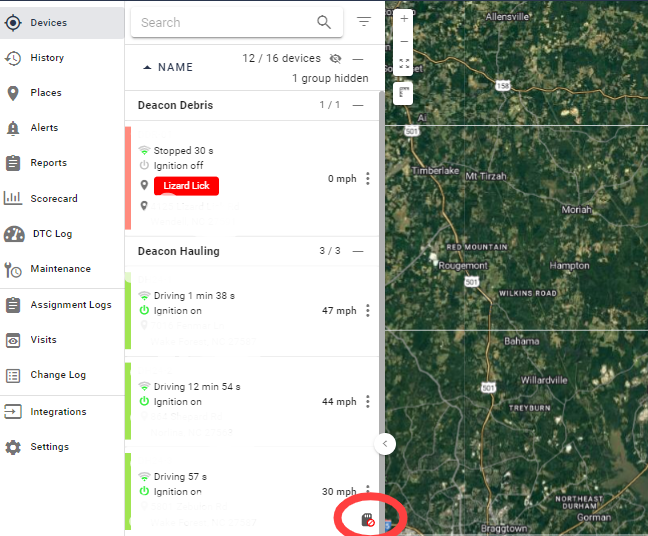Image resolution: width=648 pixels, height=536 pixels.
Task: Toggle hidden devices visibility eye
Action: [336, 59]
